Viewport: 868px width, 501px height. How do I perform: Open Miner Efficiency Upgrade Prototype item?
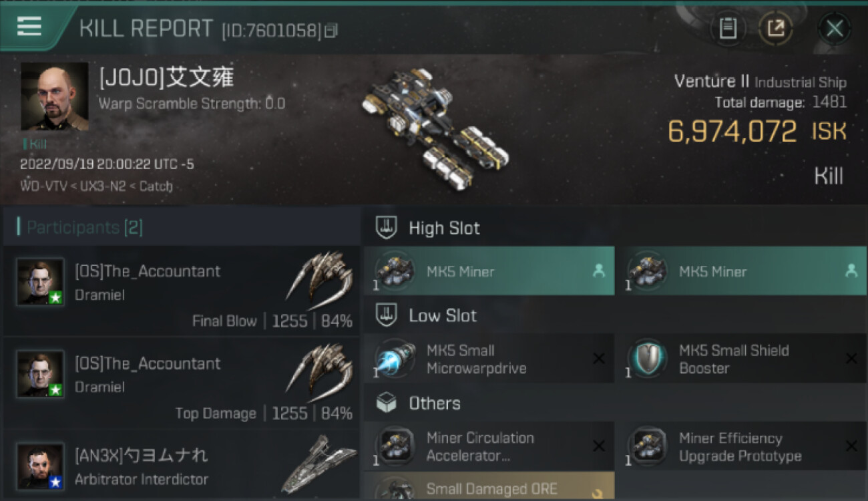pyautogui.click(x=742, y=447)
